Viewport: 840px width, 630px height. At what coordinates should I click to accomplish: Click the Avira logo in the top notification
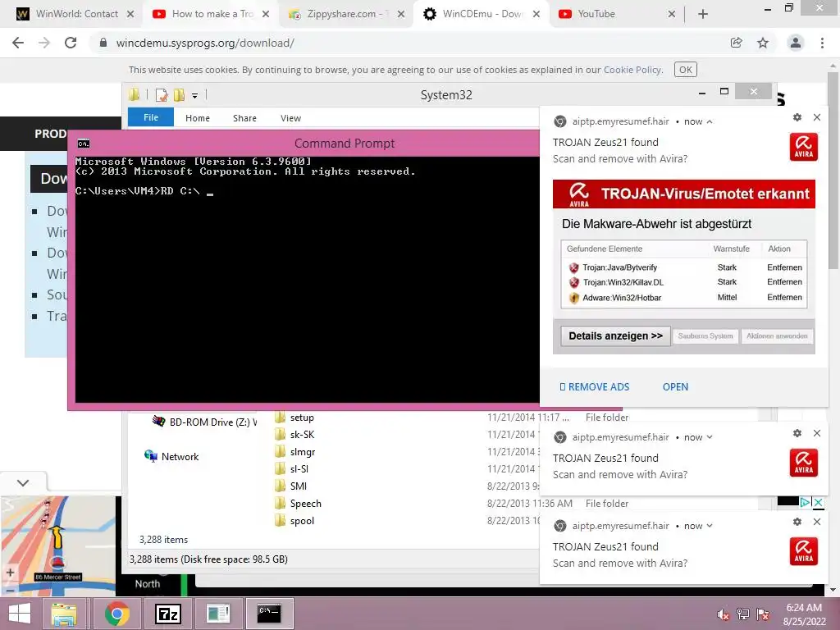tap(804, 147)
